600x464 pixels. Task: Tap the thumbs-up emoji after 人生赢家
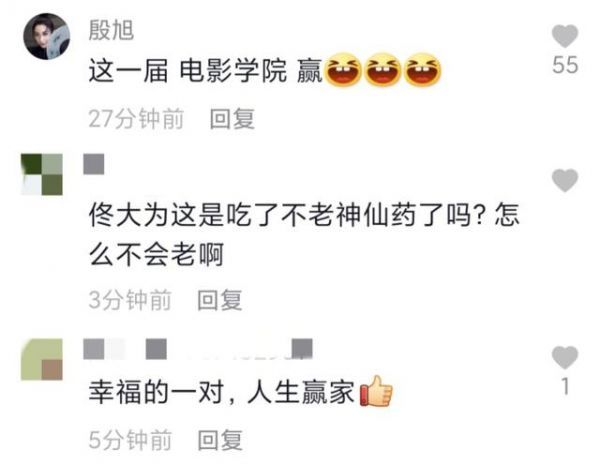377,391
